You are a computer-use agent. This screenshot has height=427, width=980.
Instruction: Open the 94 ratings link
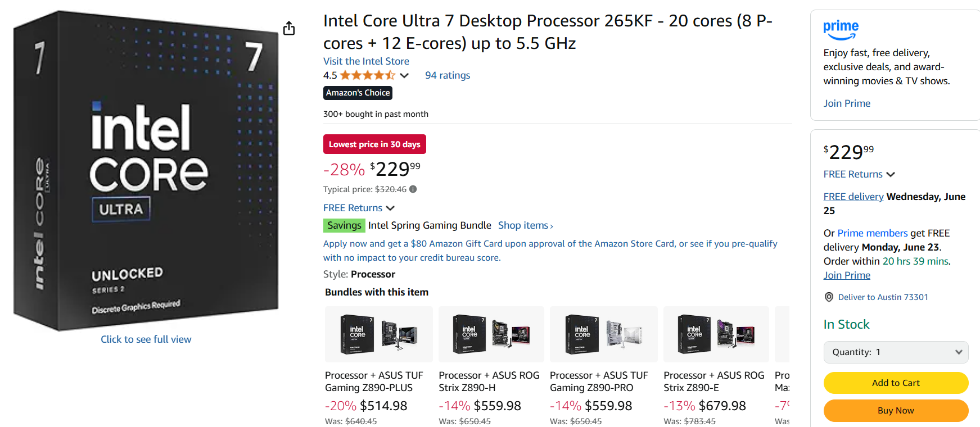coord(448,75)
